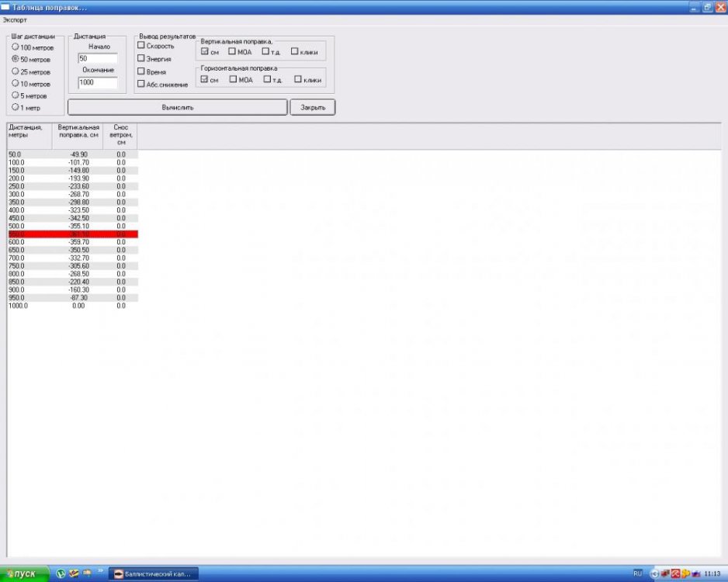Open the Пуск start menu
Screen dimensions: 728x582
point(25,573)
